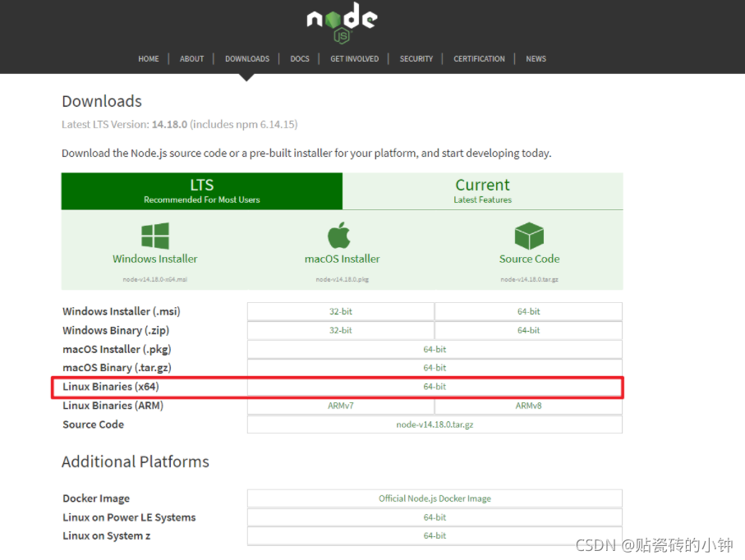The width and height of the screenshot is (745, 560).
Task: Click the Windows Installer (.msi) row label
Action: click(122, 311)
